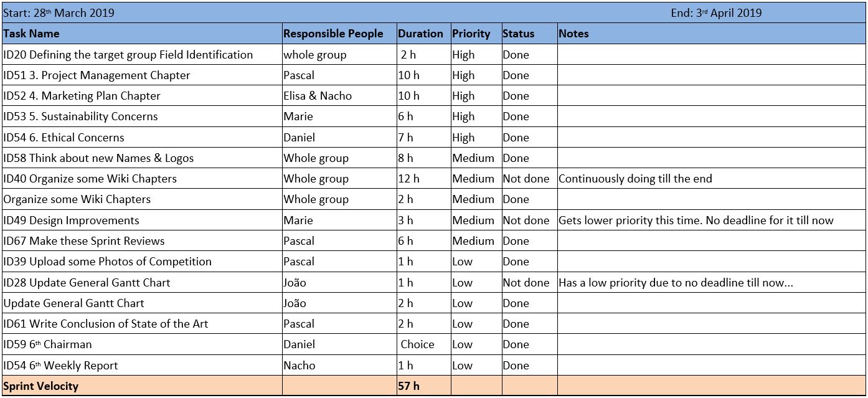
Task: Click the Priority column header
Action: pyautogui.click(x=476, y=34)
